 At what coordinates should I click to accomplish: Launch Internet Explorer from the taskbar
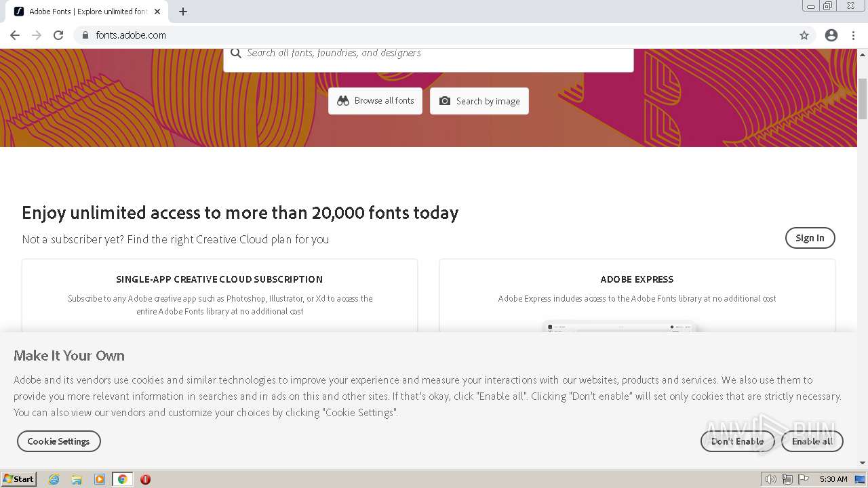pos(54,479)
